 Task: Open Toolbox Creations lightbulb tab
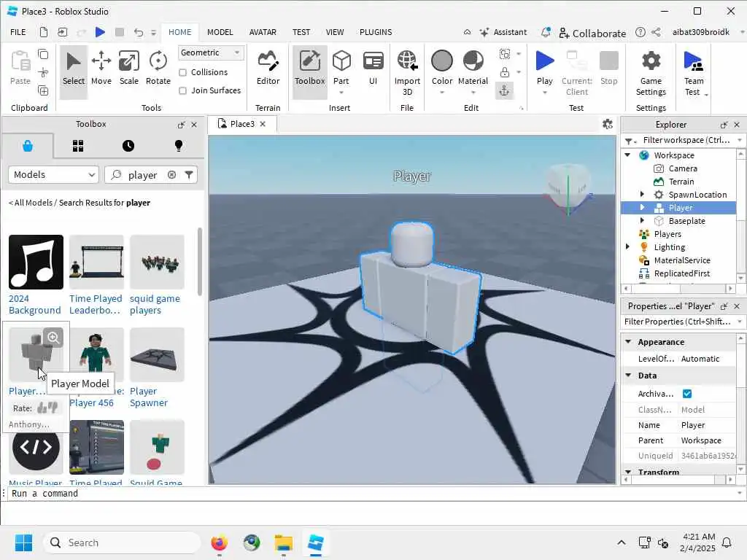point(179,146)
